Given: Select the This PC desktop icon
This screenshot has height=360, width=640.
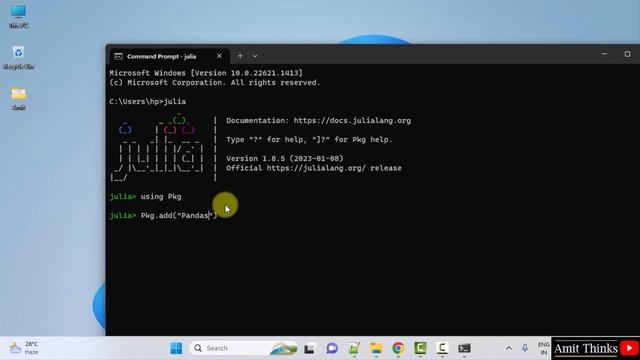Looking at the screenshot, I should tap(18, 16).
